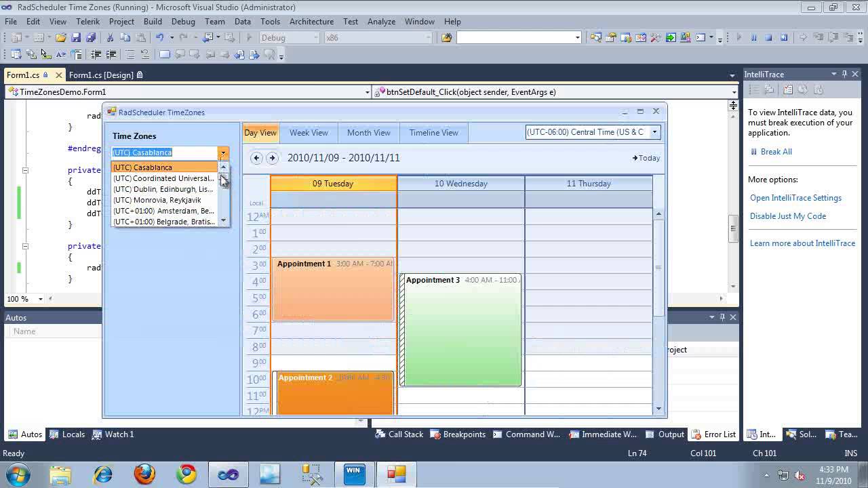Select (UTC) Monrovia, Reykjavik list item
The height and width of the screenshot is (488, 868).
[x=163, y=200]
